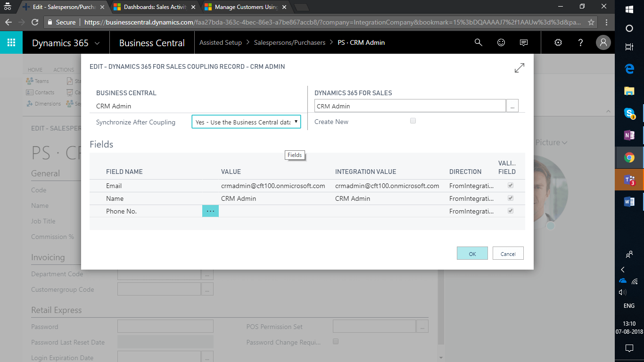644x362 pixels.
Task: Expand the Dynamics 365 menu chevron
Action: [x=97, y=43]
